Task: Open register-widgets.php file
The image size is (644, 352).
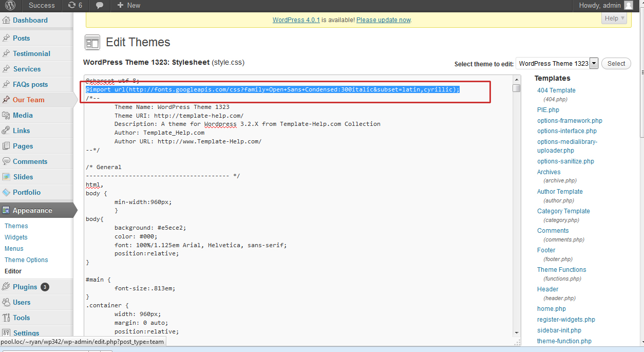Action: coord(566,320)
